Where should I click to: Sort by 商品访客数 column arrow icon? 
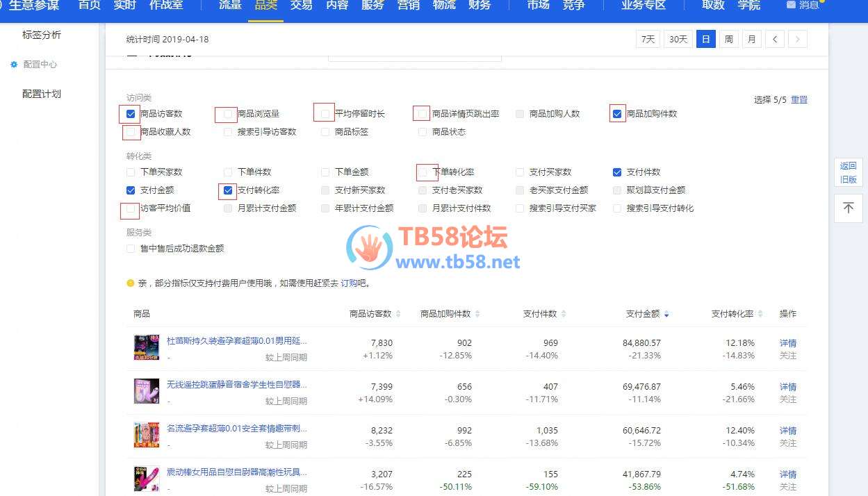pyautogui.click(x=398, y=315)
